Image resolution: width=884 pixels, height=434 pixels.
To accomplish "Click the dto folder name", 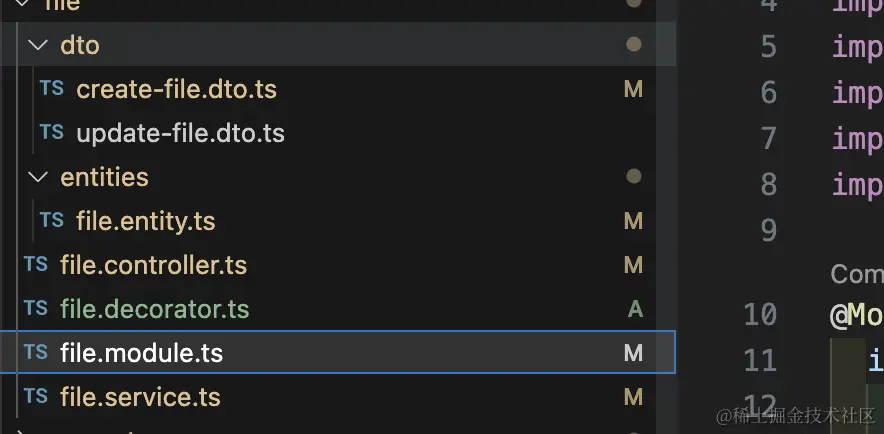I will (80, 45).
